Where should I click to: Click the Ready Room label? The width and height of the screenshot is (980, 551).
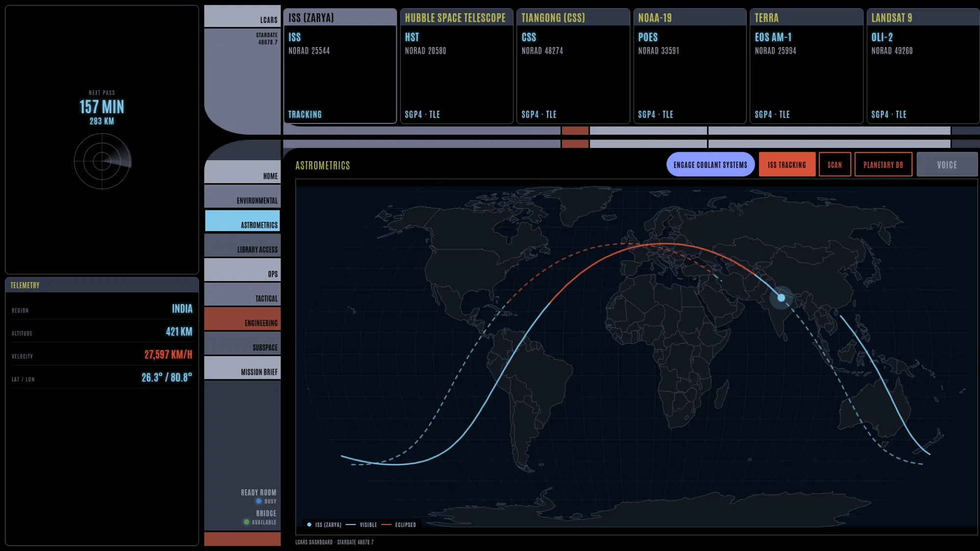(258, 493)
